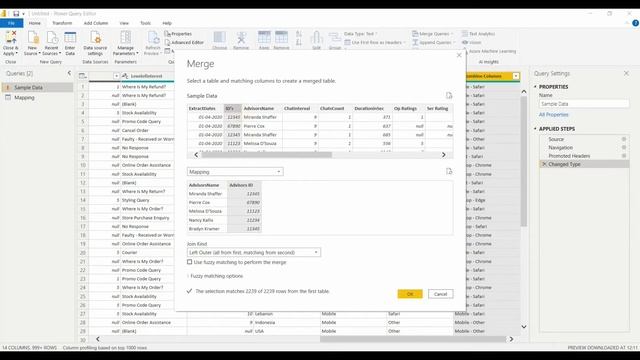
Task: Click the Remove Columns icon
Action: 241,37
